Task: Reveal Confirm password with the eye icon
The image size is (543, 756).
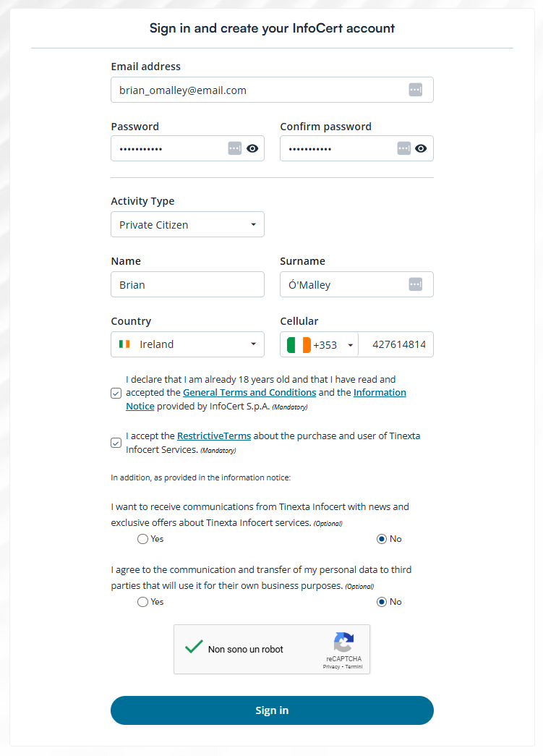Action: pyautogui.click(x=422, y=148)
